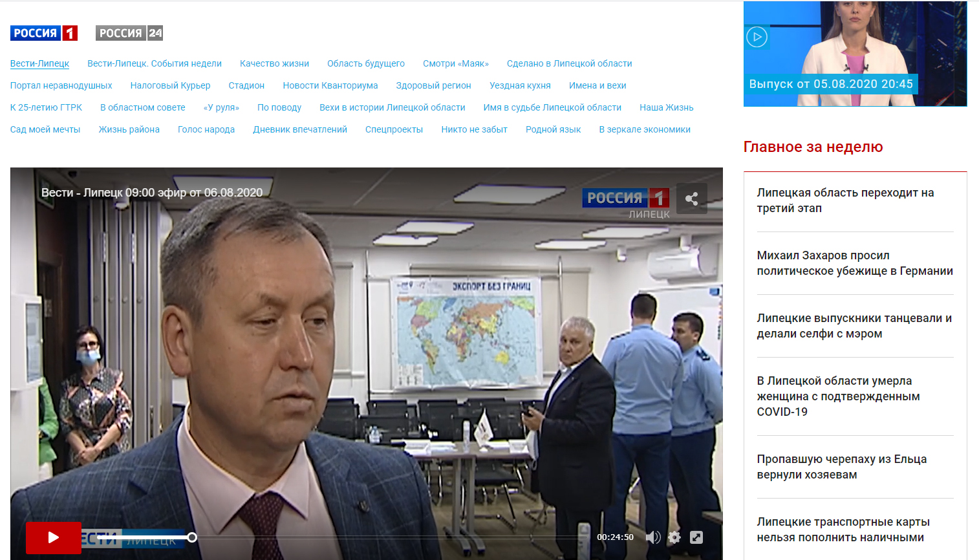This screenshot has height=560, width=979.
Task: Click the 00:24:50 video duration
Action: coord(615,537)
